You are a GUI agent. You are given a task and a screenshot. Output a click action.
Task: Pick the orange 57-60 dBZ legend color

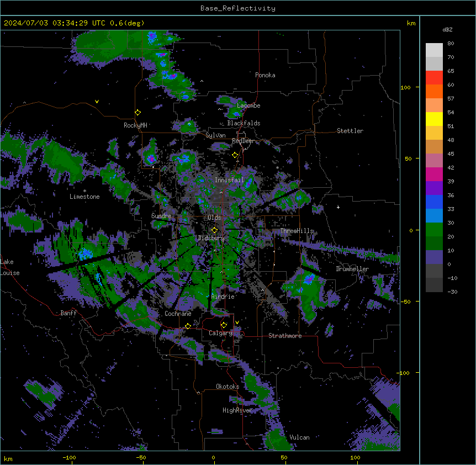click(x=434, y=91)
